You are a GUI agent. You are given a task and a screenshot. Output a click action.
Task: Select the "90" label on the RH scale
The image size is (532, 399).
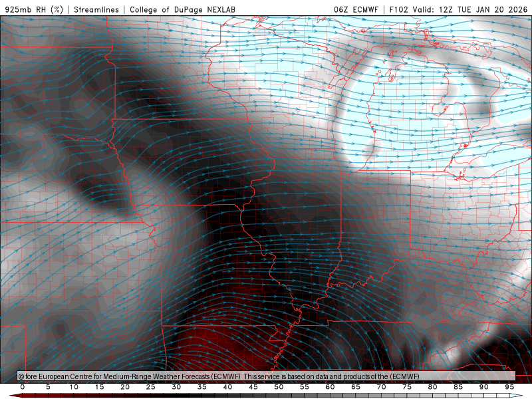pyautogui.click(x=484, y=387)
